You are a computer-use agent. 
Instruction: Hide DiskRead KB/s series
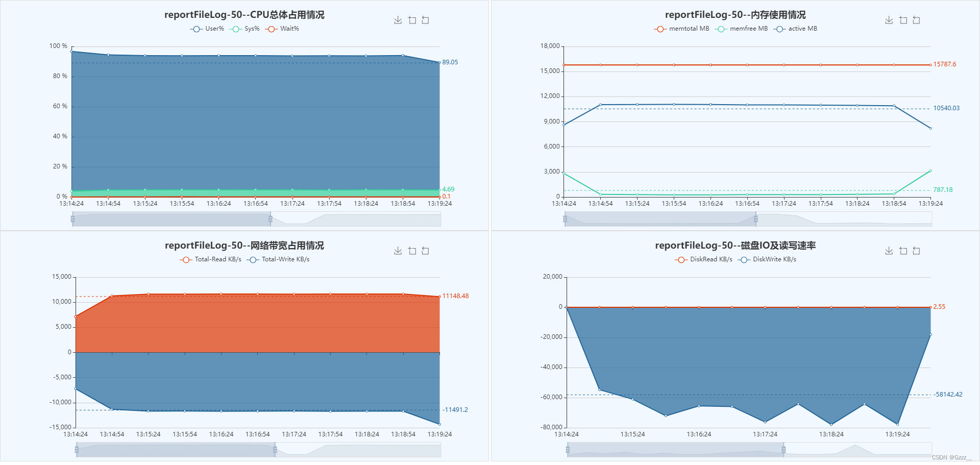pos(703,259)
